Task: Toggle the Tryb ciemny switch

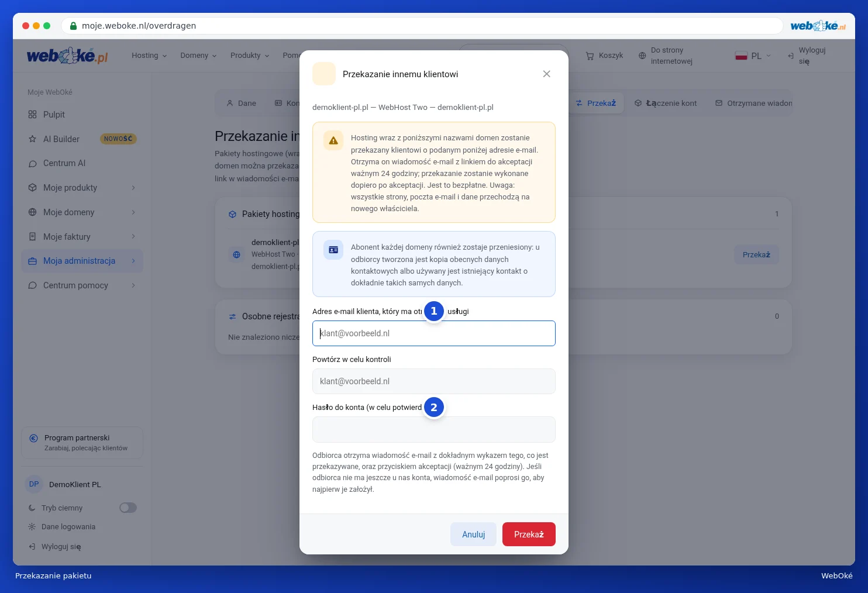Action: click(x=128, y=508)
